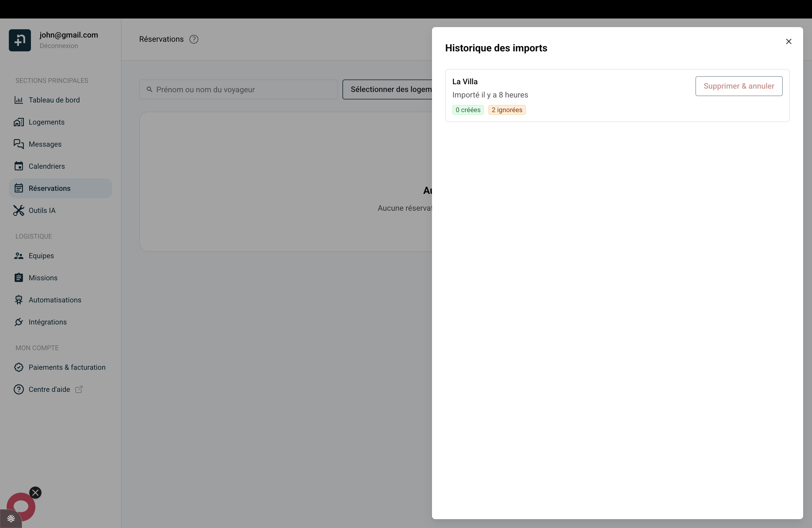The width and height of the screenshot is (812, 528).
Task: Open Intégrations page
Action: click(x=60, y=322)
